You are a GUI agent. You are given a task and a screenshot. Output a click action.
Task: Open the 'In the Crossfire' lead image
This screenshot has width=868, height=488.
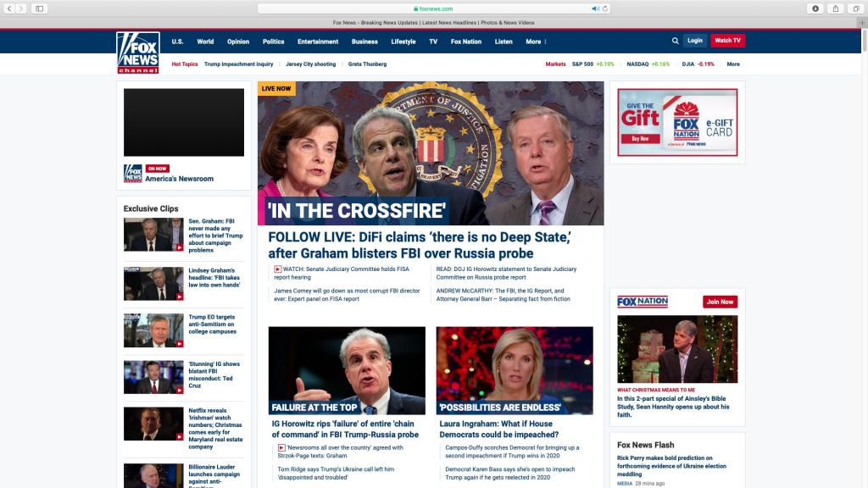click(431, 153)
